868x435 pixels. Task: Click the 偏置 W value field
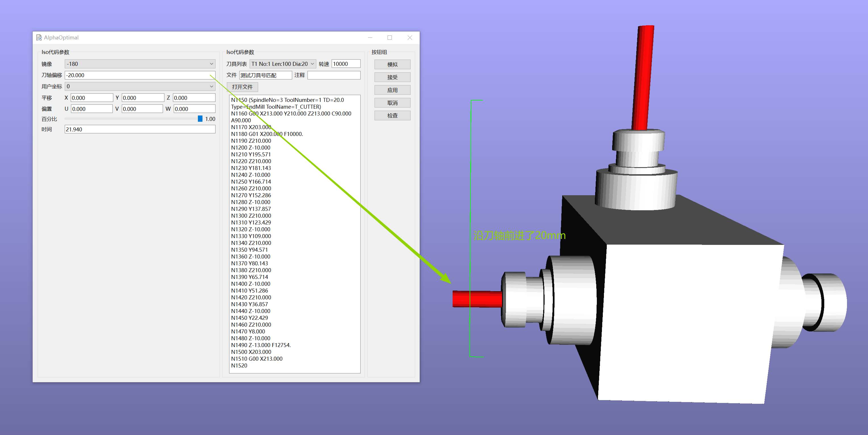(194, 109)
